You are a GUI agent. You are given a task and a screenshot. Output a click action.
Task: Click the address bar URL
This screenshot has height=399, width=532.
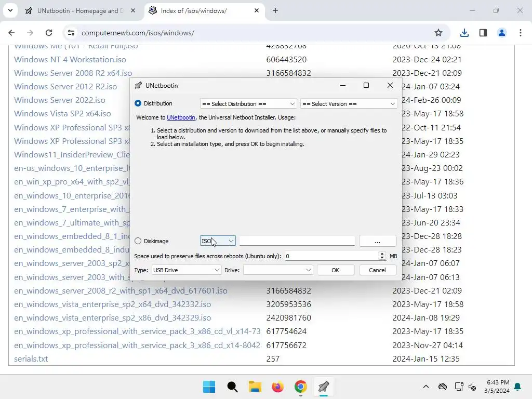[138, 33]
